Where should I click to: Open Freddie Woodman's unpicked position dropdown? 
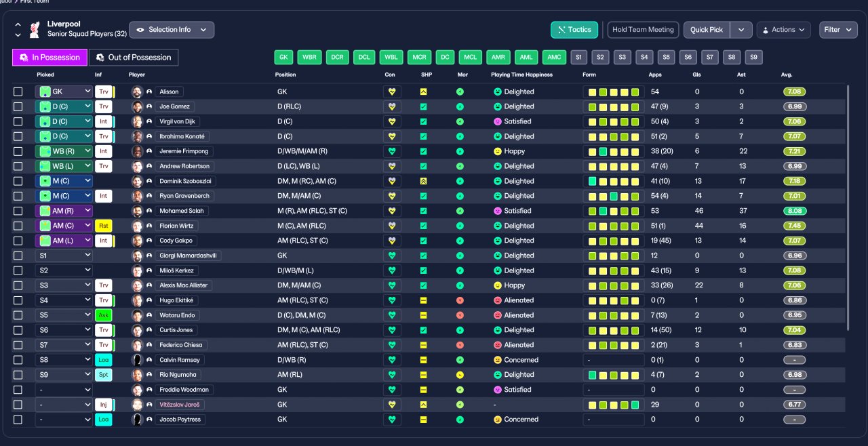coord(64,390)
